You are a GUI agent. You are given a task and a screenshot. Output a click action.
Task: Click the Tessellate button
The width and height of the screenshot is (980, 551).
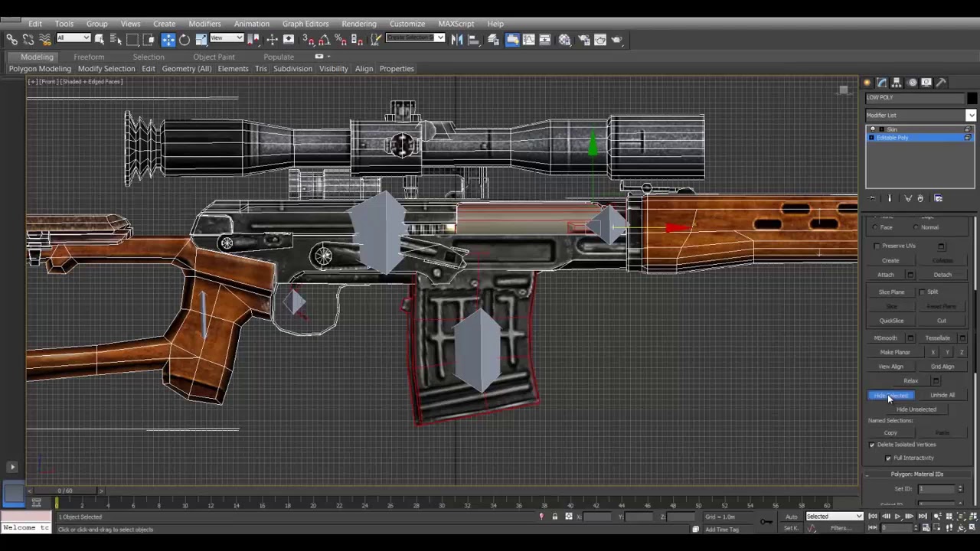tap(938, 337)
